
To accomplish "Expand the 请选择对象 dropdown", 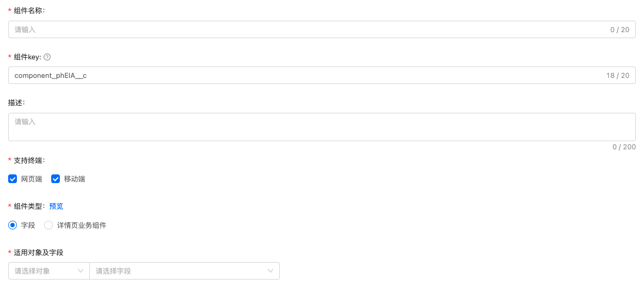I will point(49,271).
